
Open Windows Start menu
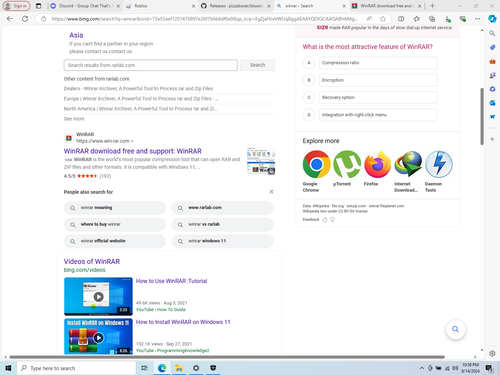click(x=8, y=368)
